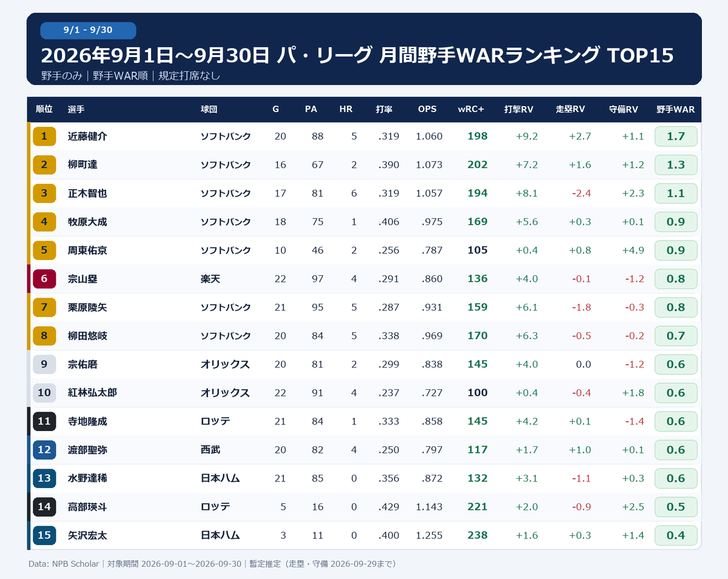Image resolution: width=728 pixels, height=579 pixels.
Task: Click the 打撃RV column header
Action: pyautogui.click(x=519, y=110)
